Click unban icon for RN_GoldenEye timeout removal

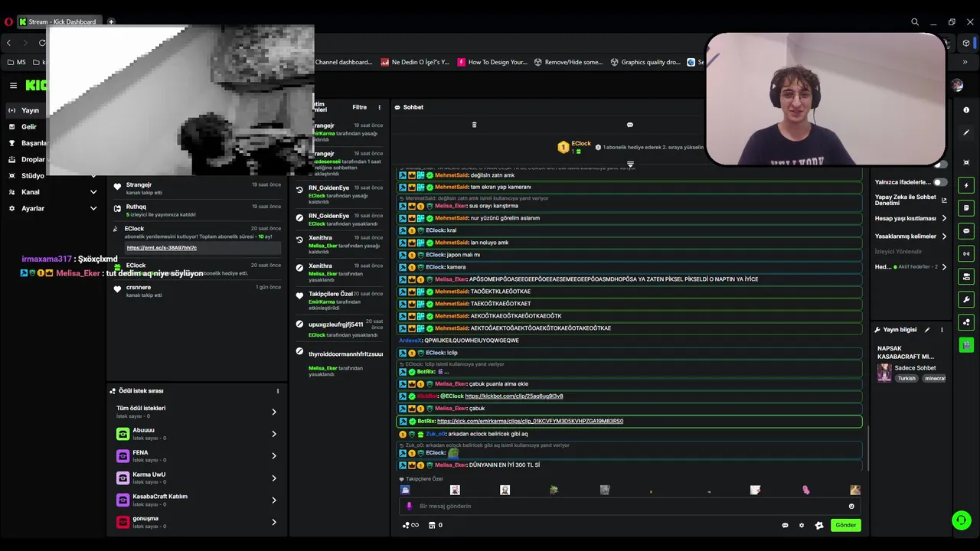click(299, 189)
